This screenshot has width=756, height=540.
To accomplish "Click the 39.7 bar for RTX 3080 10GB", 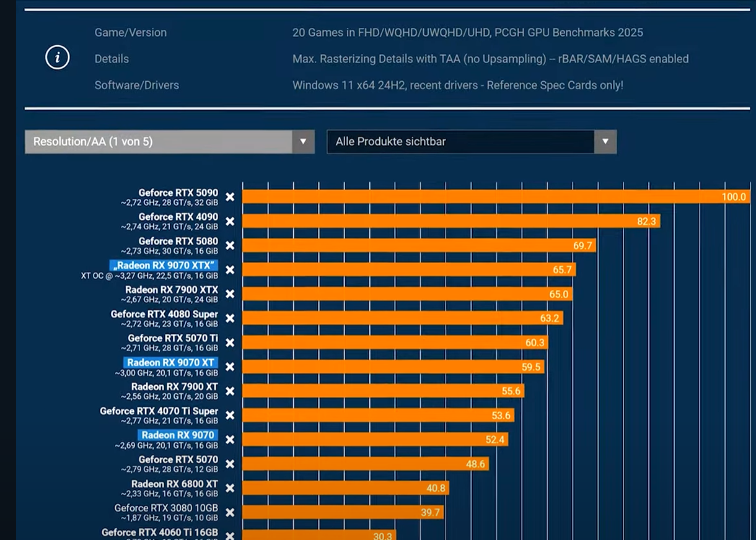I will point(343,512).
